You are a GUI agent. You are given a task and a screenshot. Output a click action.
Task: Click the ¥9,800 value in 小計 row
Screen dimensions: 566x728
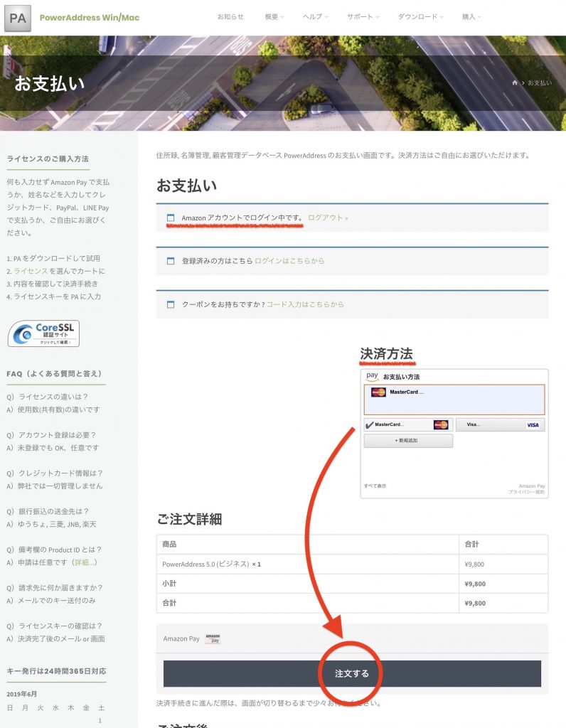click(475, 584)
